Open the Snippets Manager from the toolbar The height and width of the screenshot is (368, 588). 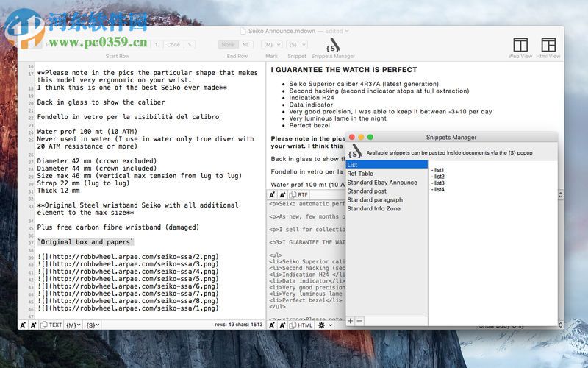click(x=333, y=48)
